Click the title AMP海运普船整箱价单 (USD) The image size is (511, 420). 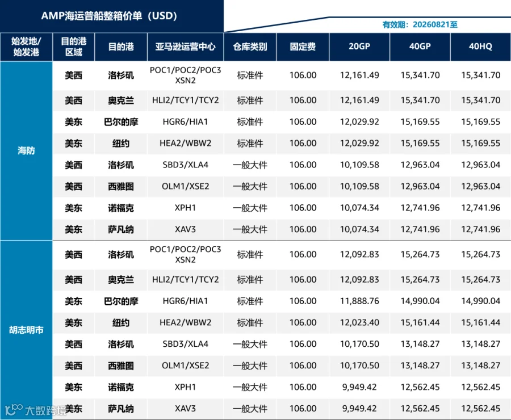[x=109, y=16]
